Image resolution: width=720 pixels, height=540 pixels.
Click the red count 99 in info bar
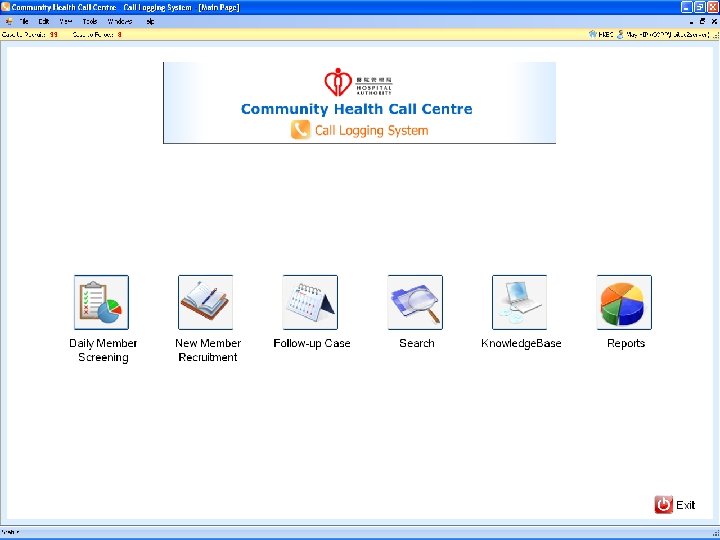coord(54,34)
